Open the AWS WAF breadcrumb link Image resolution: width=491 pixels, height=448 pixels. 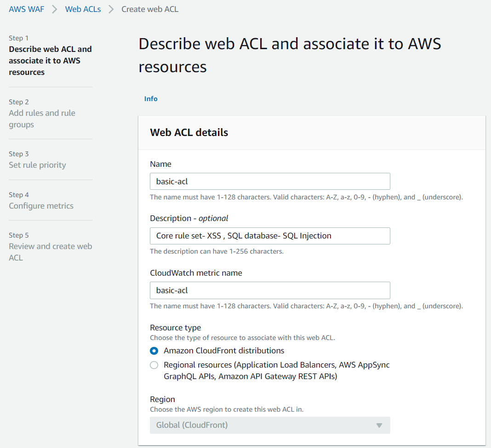tap(27, 9)
